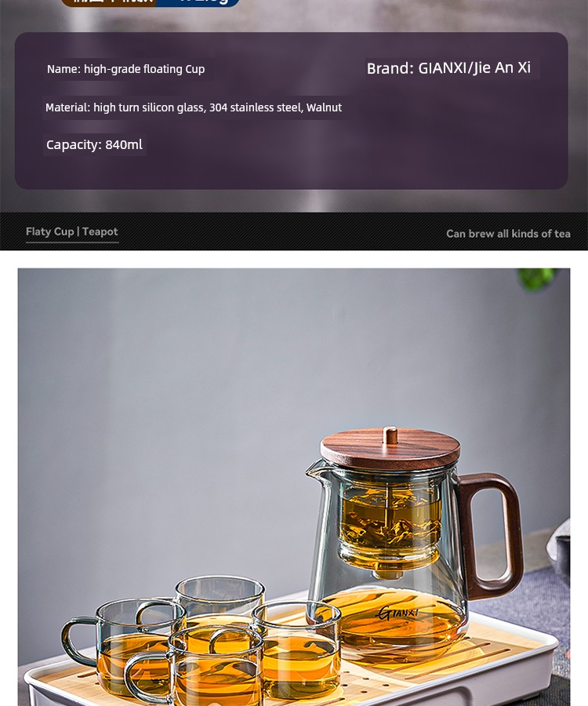Click the GIANXI logo printed on the teapot
The width and height of the screenshot is (588, 706).
point(397,613)
